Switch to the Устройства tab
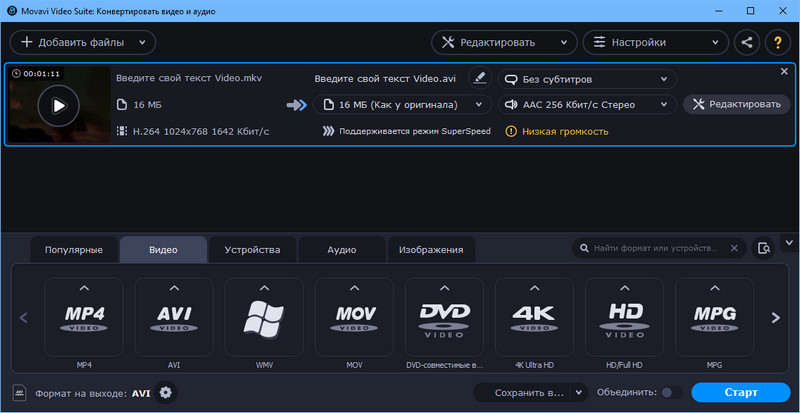The width and height of the screenshot is (800, 413). (253, 250)
